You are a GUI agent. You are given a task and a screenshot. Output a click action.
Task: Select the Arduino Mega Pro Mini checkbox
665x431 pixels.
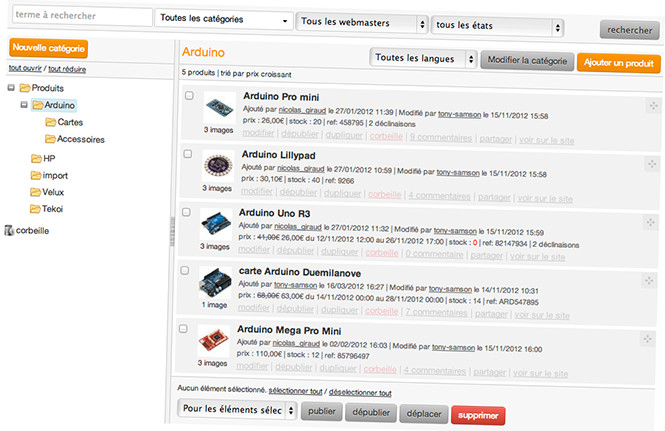click(x=182, y=329)
